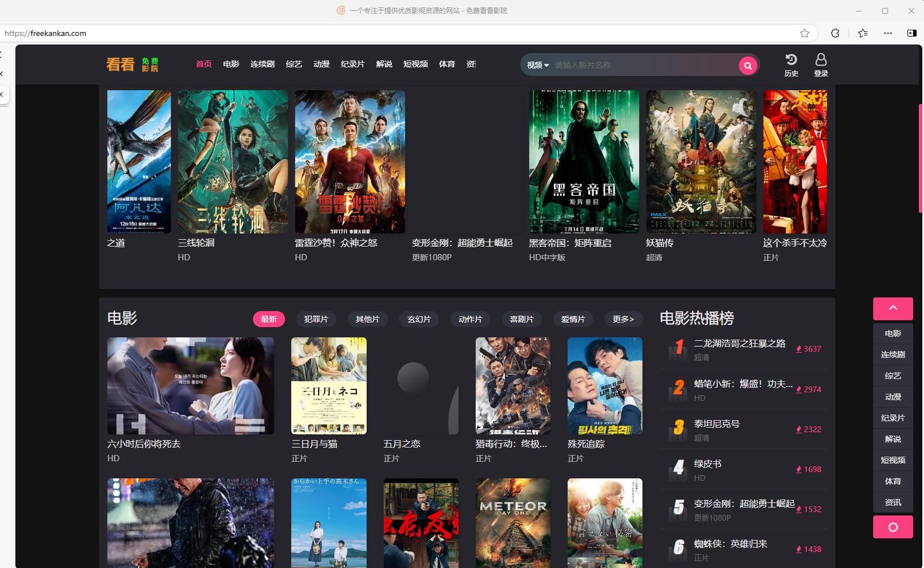Open the 三线轮洄 poster thumbnail

point(233,162)
